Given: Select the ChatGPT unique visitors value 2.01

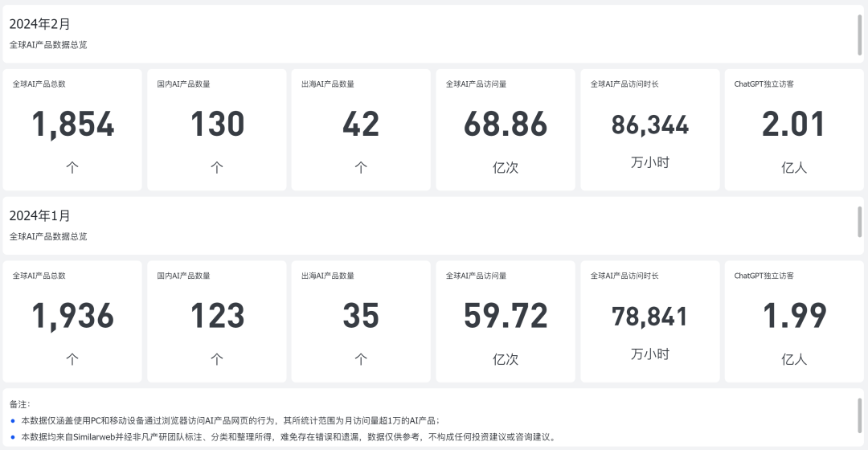Looking at the screenshot, I should 794,124.
